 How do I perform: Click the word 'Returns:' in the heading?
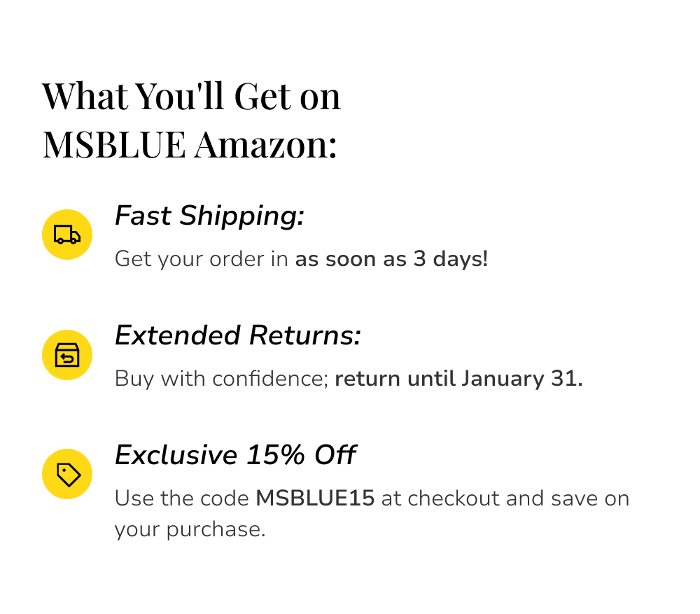tap(305, 335)
